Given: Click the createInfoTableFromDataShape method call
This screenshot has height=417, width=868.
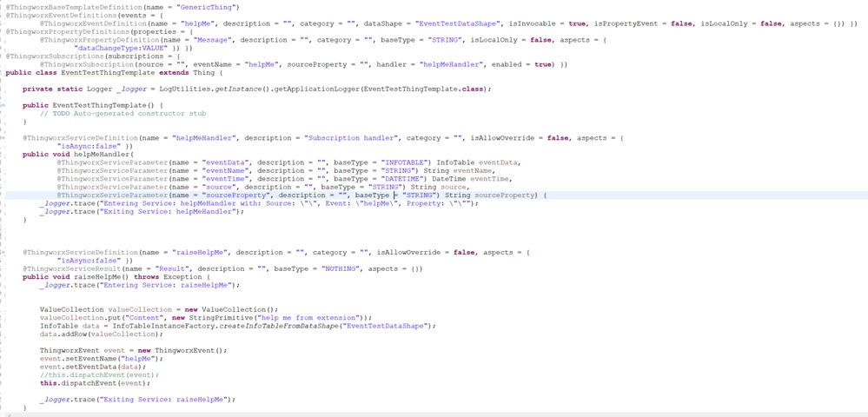Looking at the screenshot, I should (278, 326).
